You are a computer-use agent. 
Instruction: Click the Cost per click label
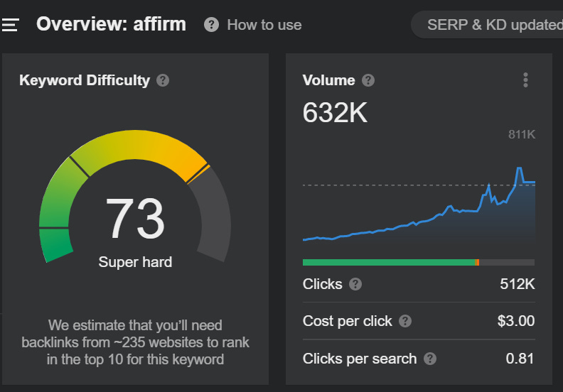point(347,321)
